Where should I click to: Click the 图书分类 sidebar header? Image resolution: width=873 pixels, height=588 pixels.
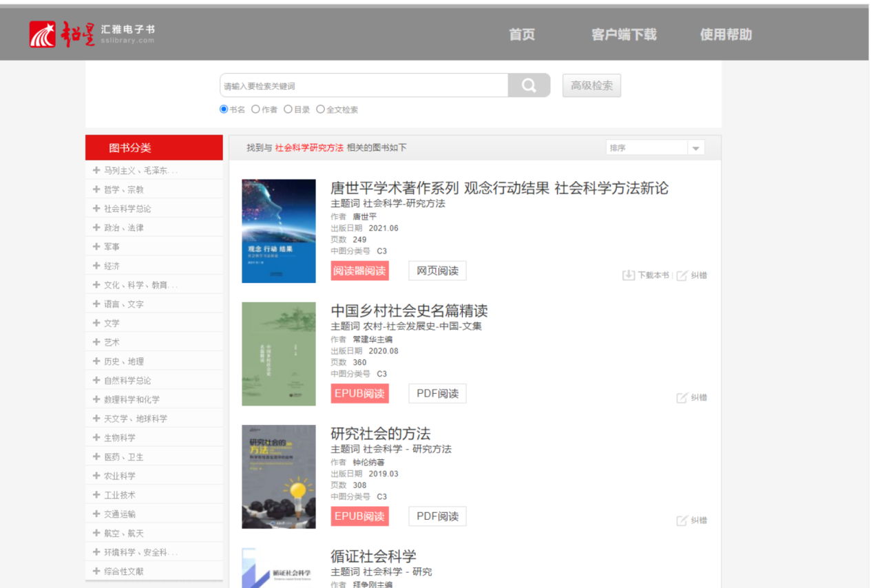[154, 147]
